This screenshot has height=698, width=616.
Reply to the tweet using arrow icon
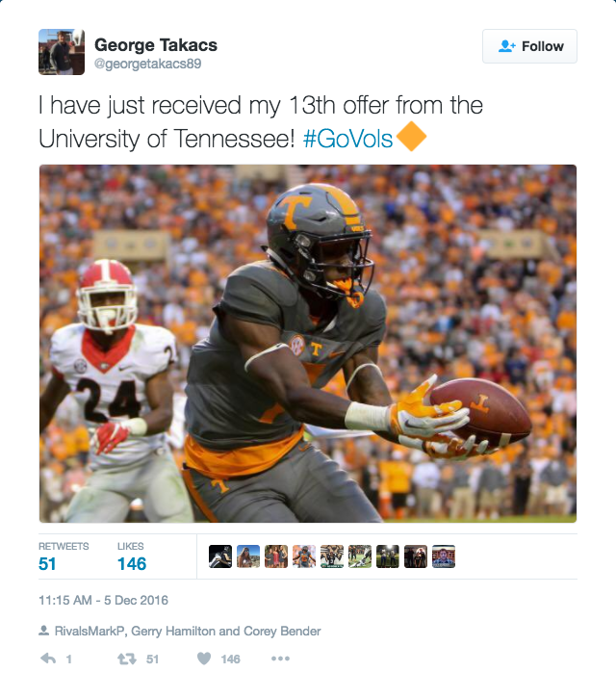pyautogui.click(x=48, y=659)
